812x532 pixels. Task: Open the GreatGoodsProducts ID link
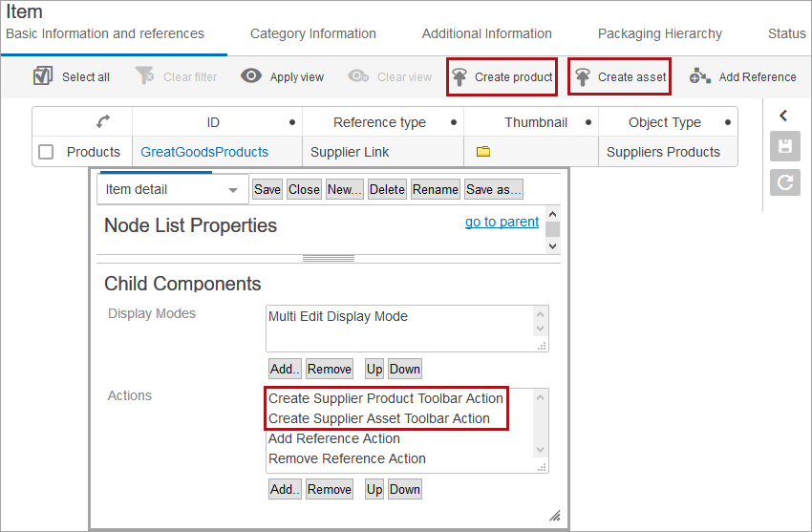tap(204, 152)
